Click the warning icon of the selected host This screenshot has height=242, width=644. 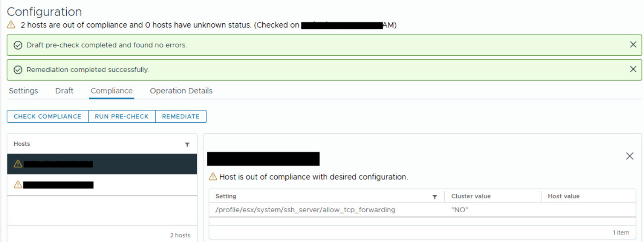tap(18, 164)
